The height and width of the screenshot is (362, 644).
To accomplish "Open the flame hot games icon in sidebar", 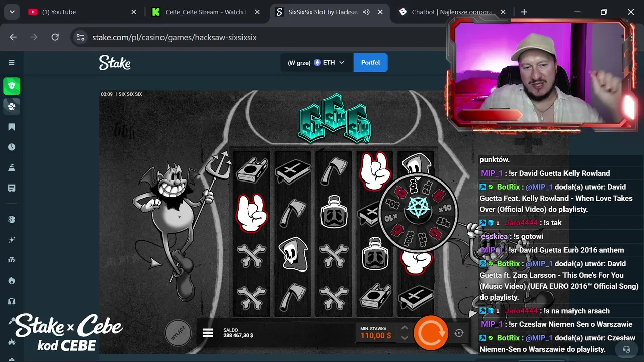I will 12,281.
